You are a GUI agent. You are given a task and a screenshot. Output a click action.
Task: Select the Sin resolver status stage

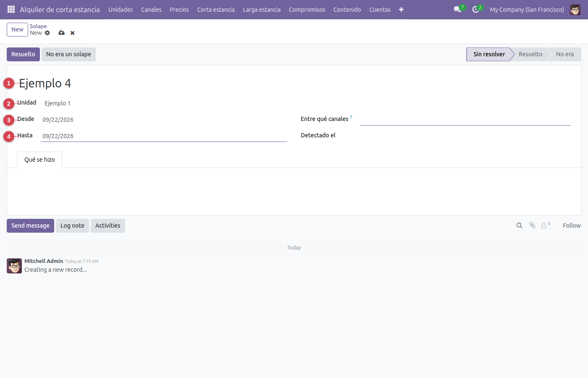point(489,54)
